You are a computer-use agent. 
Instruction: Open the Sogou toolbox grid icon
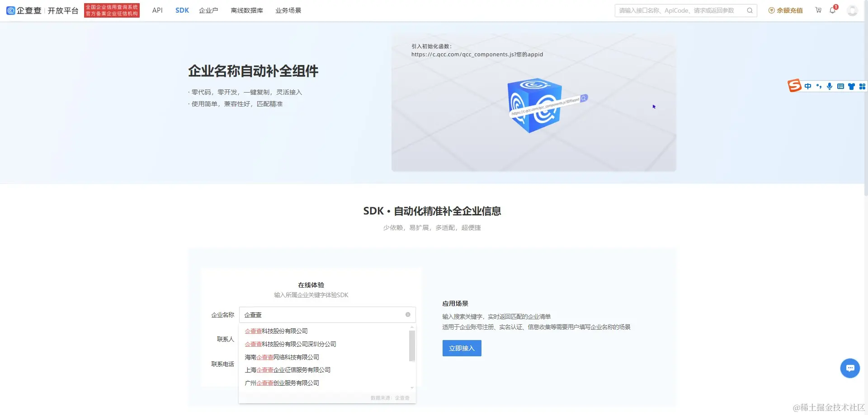coord(862,86)
